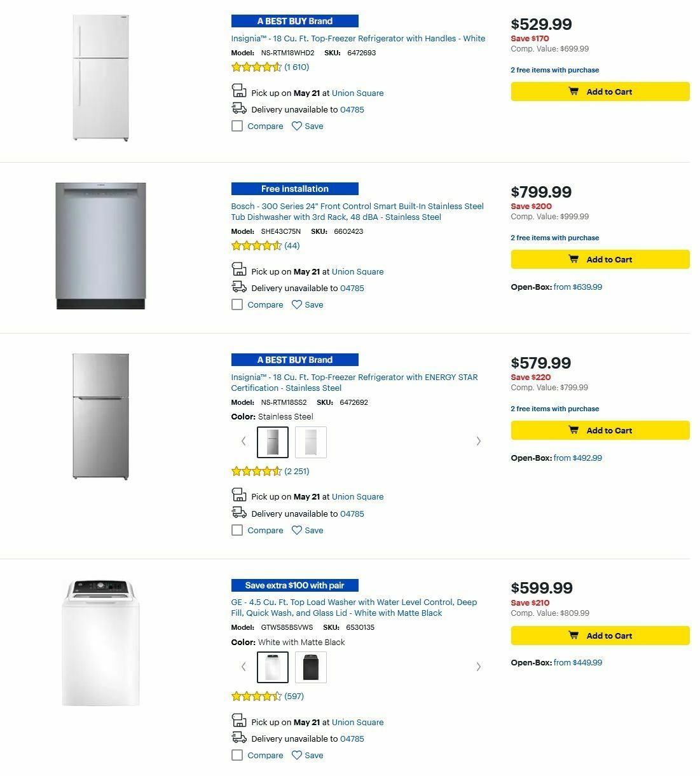Open the Union Square store link for the Bosch dishwasher
Image resolution: width=700 pixels, height=776 pixels.
click(357, 271)
